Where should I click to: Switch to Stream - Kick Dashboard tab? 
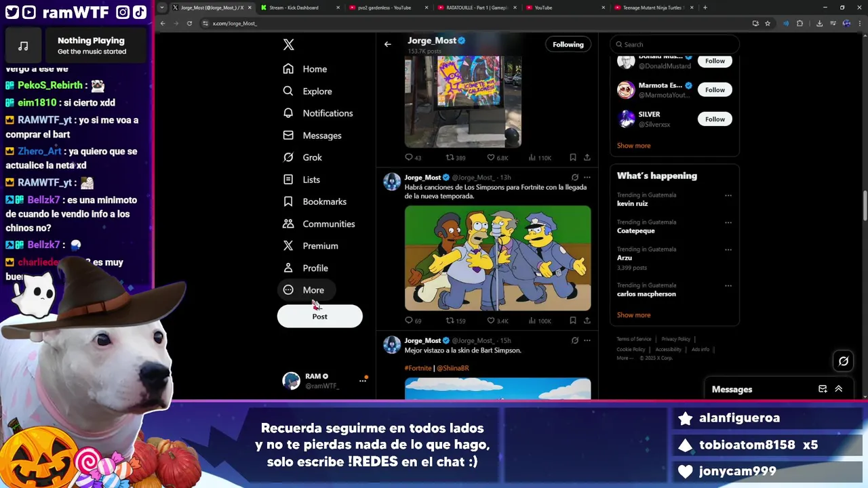point(299,7)
